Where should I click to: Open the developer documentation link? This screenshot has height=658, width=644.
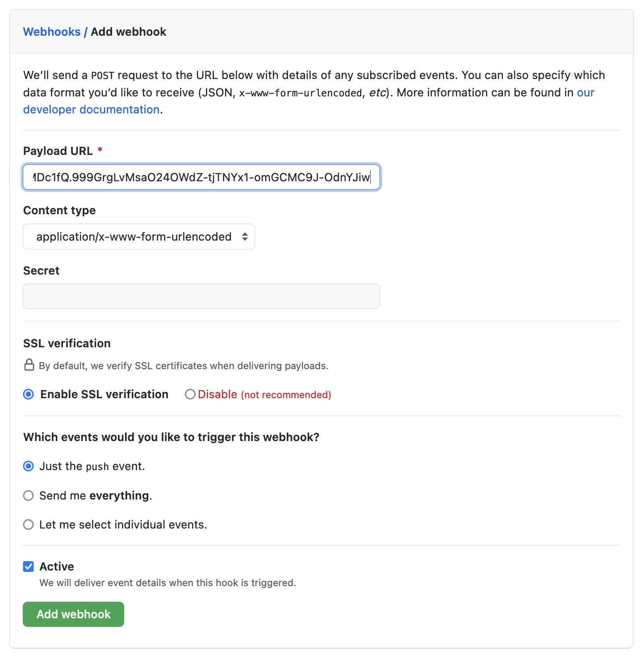91,109
